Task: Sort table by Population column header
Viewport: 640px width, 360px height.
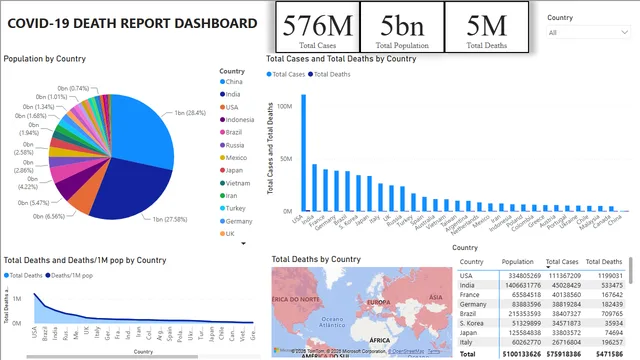Action: click(x=518, y=262)
